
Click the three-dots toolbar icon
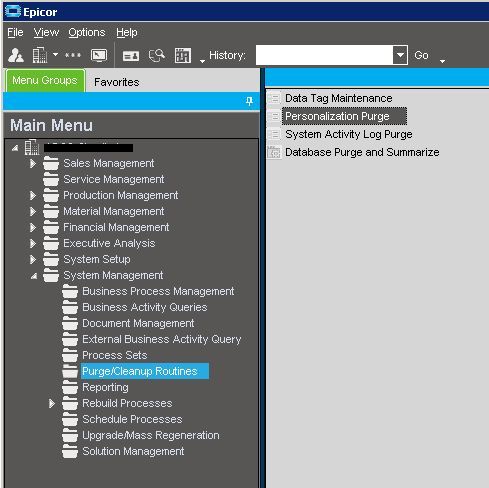click(x=73, y=55)
